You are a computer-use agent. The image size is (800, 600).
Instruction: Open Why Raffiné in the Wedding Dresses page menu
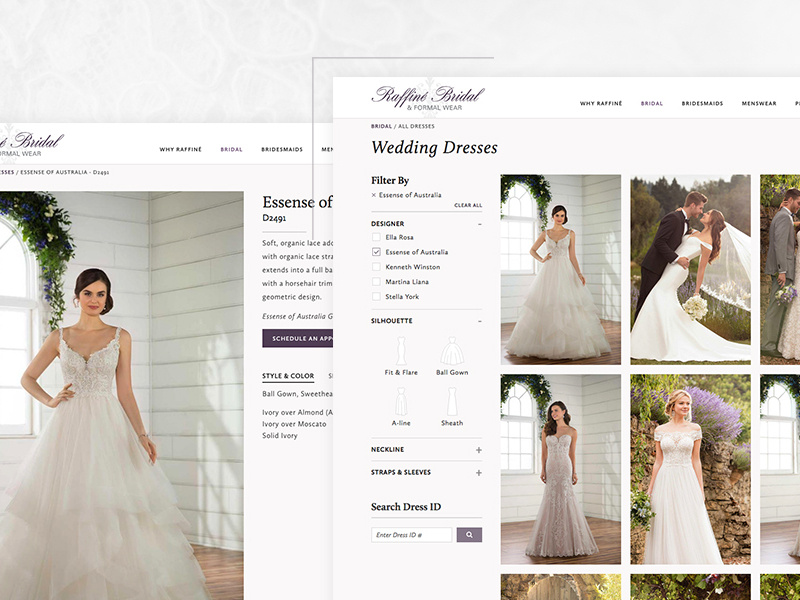point(601,104)
